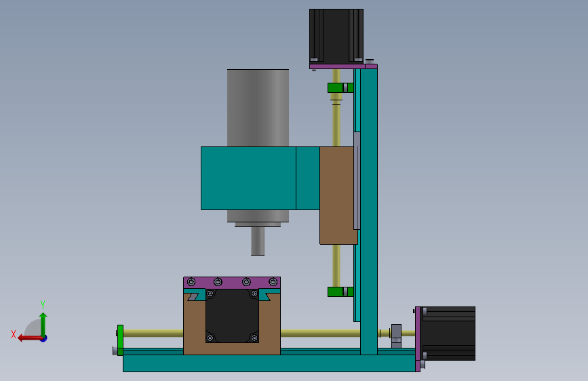Select the brown Z-axis carriage block
This screenshot has width=588, height=381.
[x=337, y=195]
